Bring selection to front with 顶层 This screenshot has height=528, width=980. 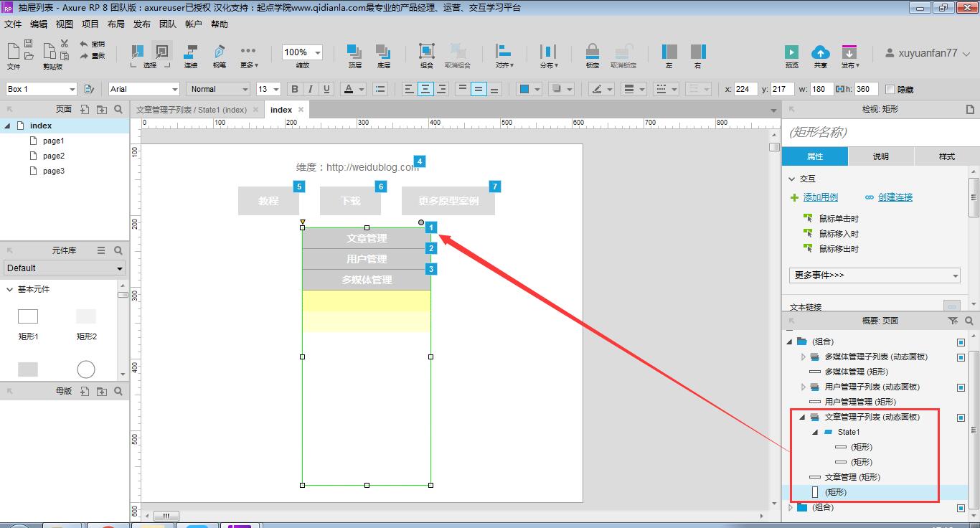354,51
